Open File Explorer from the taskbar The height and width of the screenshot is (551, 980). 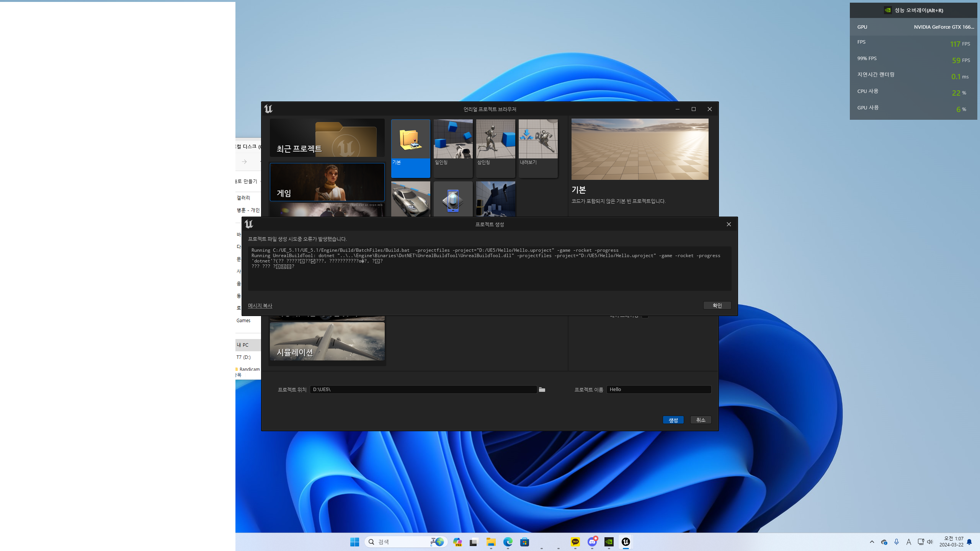pyautogui.click(x=491, y=542)
